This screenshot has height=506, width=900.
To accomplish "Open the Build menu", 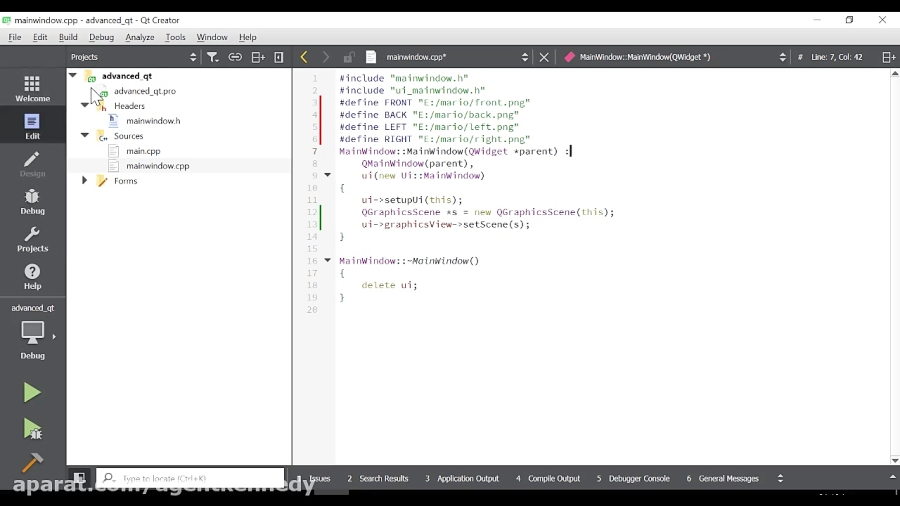I will [68, 37].
